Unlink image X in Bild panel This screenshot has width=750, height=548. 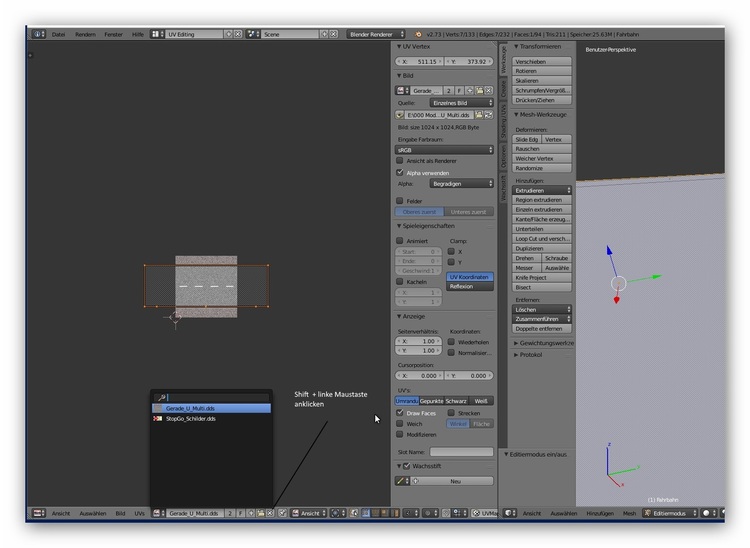[488, 90]
